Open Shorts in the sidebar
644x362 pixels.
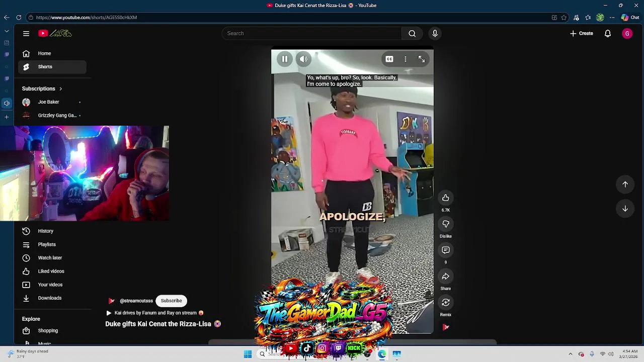point(52,67)
